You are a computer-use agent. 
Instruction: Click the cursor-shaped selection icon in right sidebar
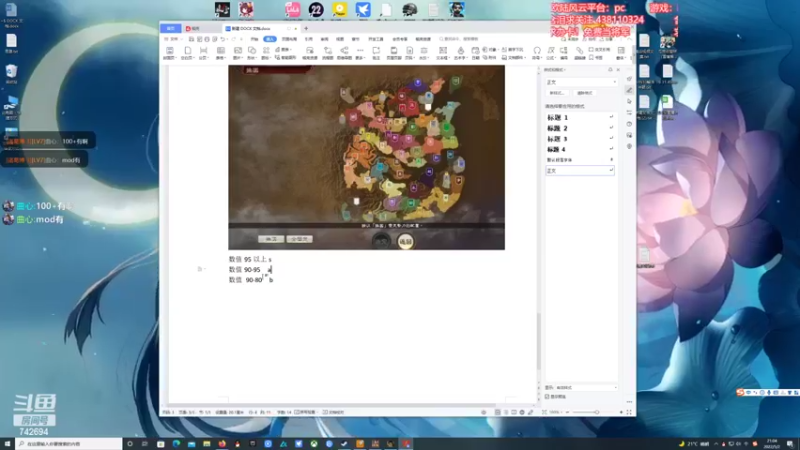point(630,101)
